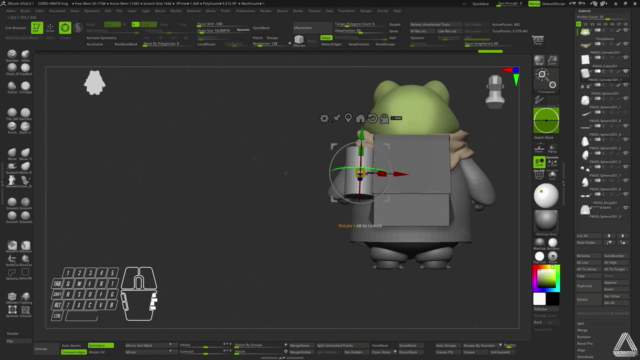Select the Inflat brush
Screen dimensions: 640x360
tap(25, 56)
